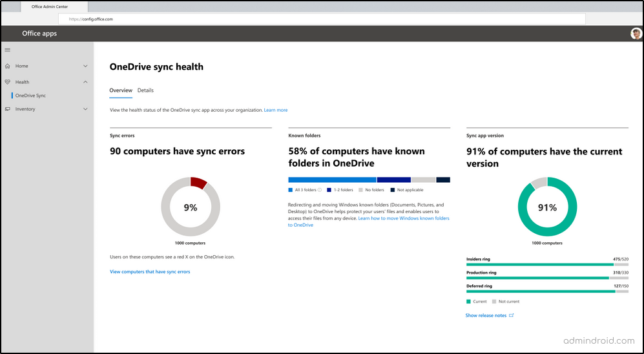Toggle the hamburger navigation menu

pos(7,50)
